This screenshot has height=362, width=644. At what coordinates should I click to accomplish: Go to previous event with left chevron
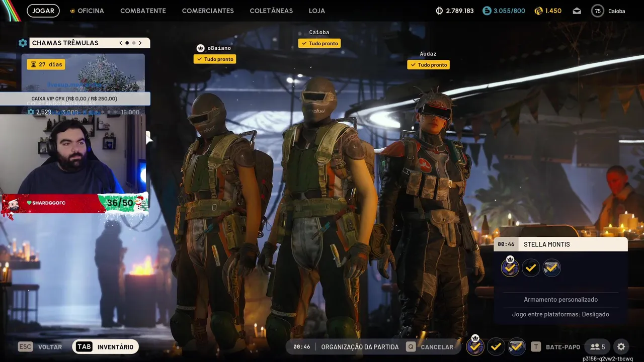pyautogui.click(x=121, y=43)
